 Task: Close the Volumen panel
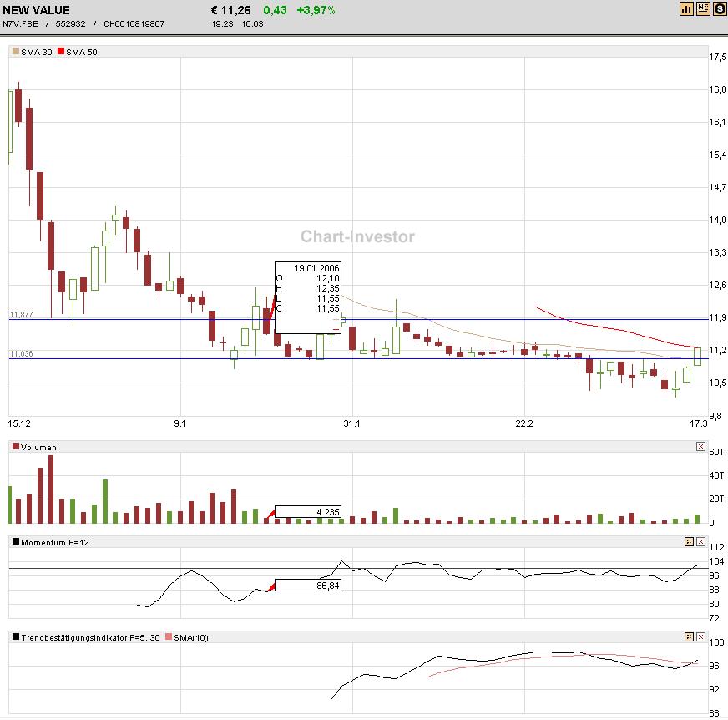click(x=700, y=447)
